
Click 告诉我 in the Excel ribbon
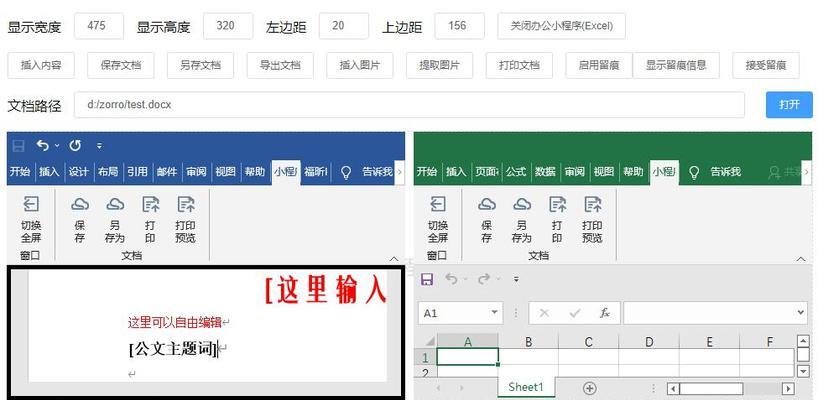tap(726, 172)
